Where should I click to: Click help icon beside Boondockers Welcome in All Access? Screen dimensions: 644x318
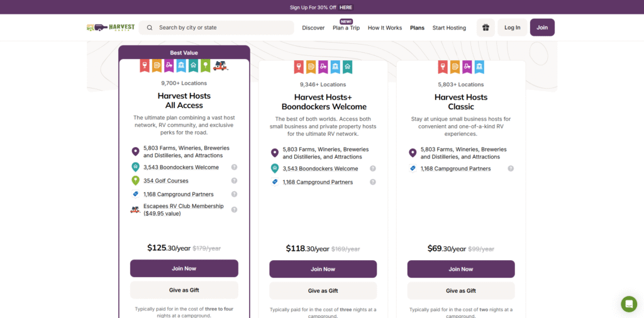(x=234, y=167)
